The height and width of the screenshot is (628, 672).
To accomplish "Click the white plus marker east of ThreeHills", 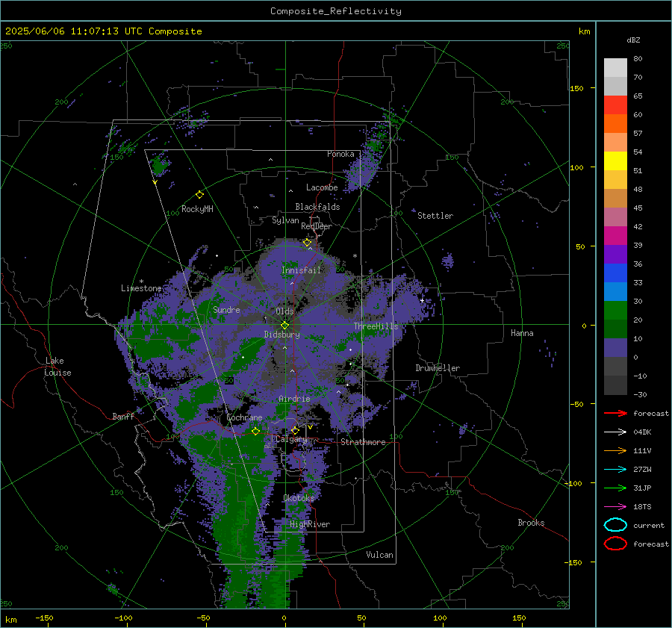I will pyautogui.click(x=422, y=300).
